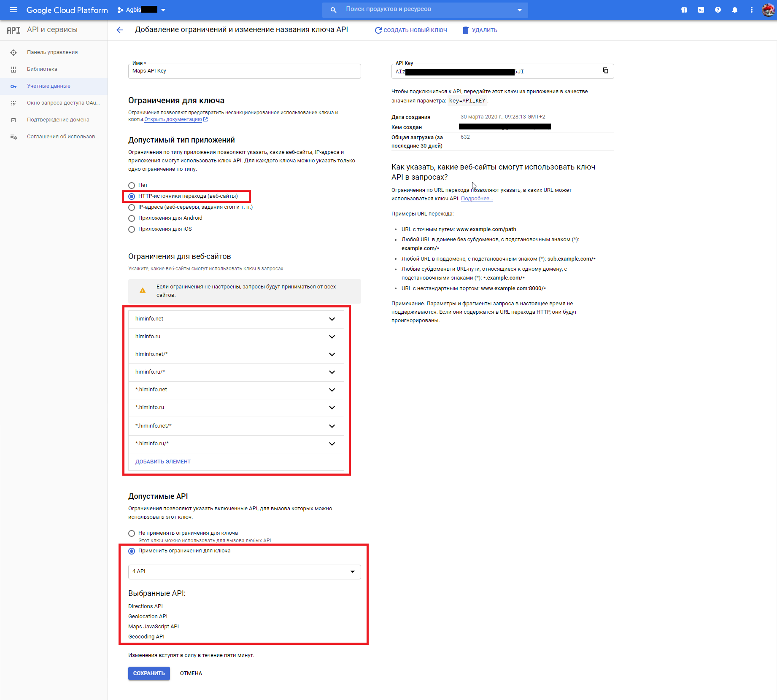Click the 'Geocoding API' entry
The height and width of the screenshot is (700, 777).
click(146, 637)
